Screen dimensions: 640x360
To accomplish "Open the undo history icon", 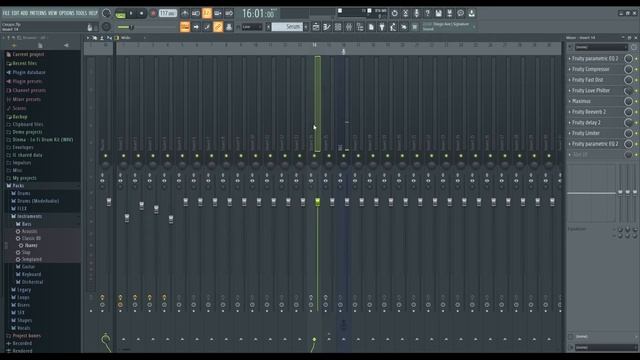I will tap(394, 13).
